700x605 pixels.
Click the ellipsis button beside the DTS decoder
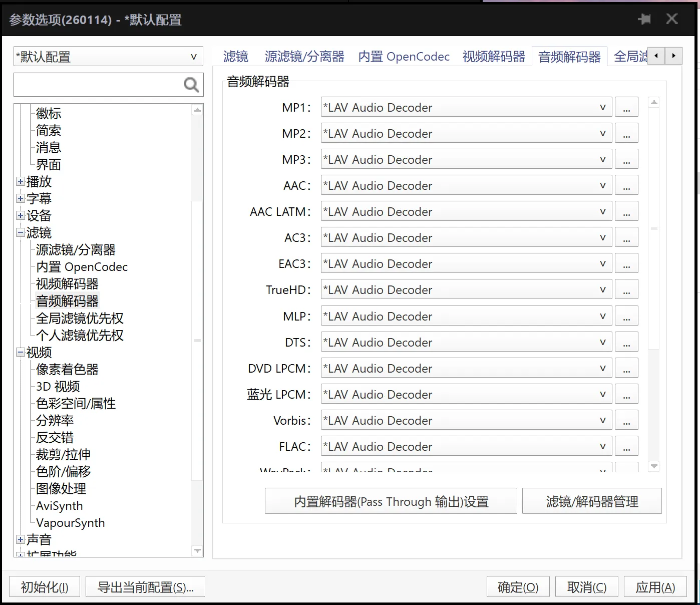coord(626,343)
